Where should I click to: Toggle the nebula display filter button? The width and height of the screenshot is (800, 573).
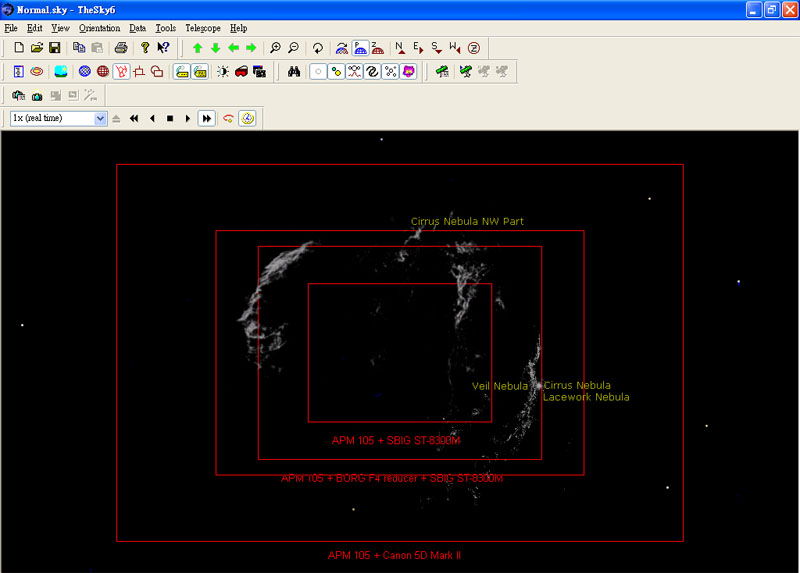pos(408,72)
